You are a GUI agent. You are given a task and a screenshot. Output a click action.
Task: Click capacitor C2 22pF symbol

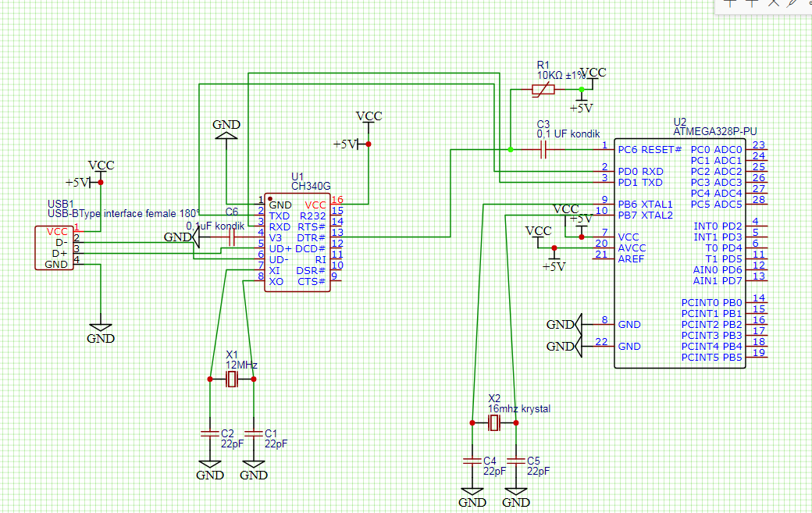coord(209,432)
